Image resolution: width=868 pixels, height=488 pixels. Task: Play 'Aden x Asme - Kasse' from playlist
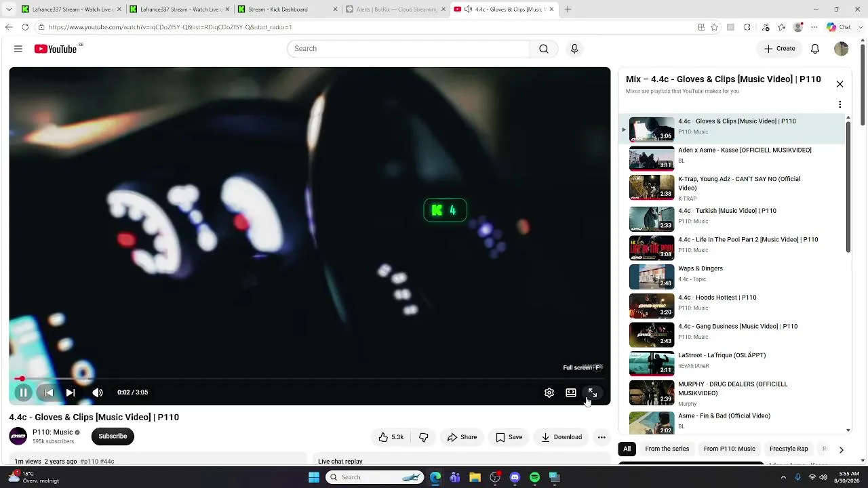click(732, 159)
